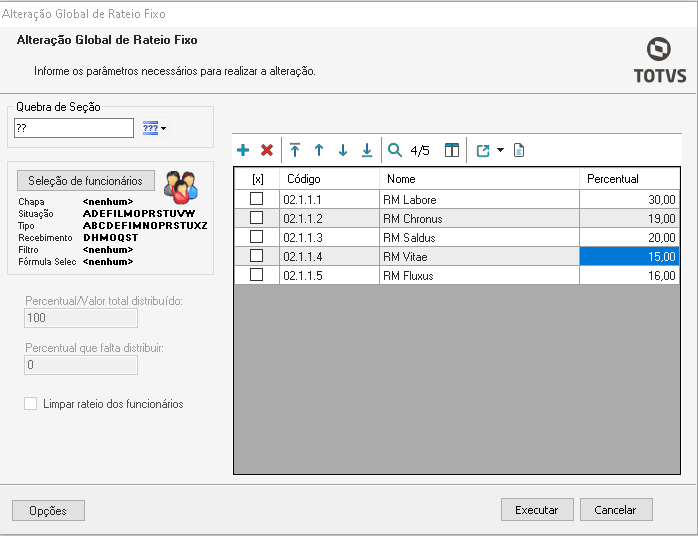Click the [x] select-all column header
Viewport: 698px width, 536px height.
pos(257,179)
